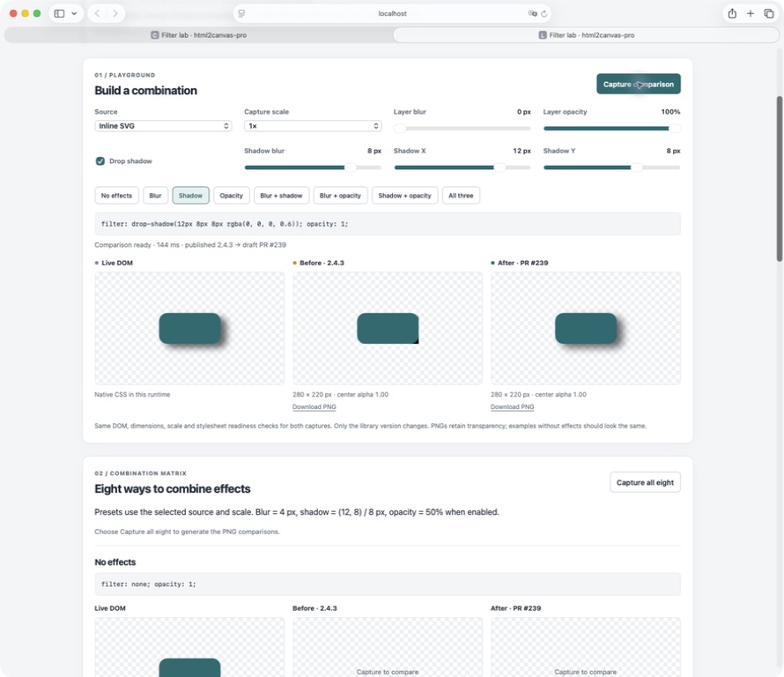Go forward with the toolbar arrow
784x677 pixels.
tap(115, 13)
